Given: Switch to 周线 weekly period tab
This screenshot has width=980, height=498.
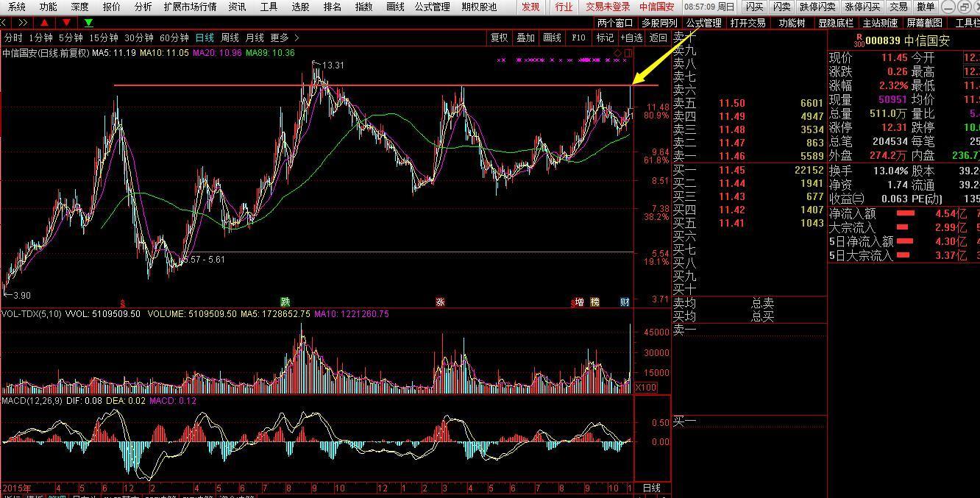Looking at the screenshot, I should coord(230,38).
